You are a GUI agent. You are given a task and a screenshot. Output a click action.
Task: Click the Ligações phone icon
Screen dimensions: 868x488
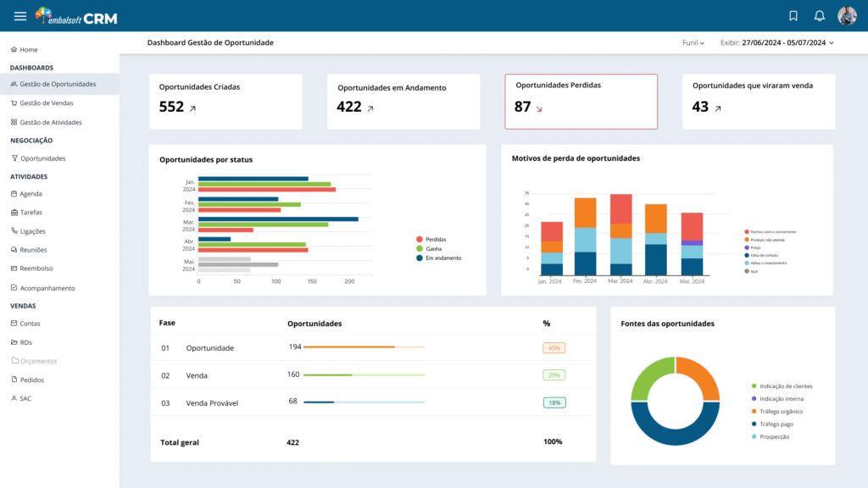(14, 231)
